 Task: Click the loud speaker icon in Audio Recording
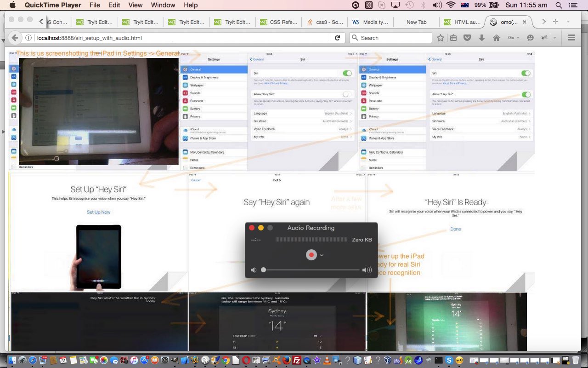[367, 270]
